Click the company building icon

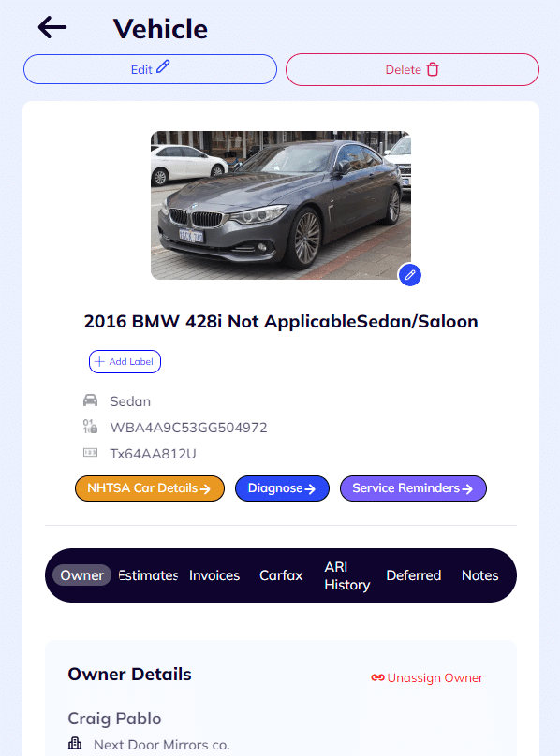[75, 743]
